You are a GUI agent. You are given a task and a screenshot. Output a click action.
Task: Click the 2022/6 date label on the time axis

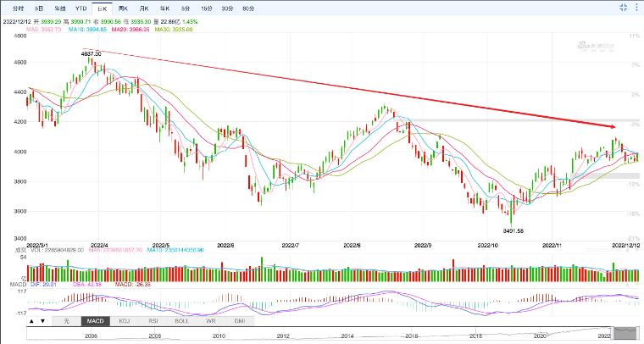225,245
